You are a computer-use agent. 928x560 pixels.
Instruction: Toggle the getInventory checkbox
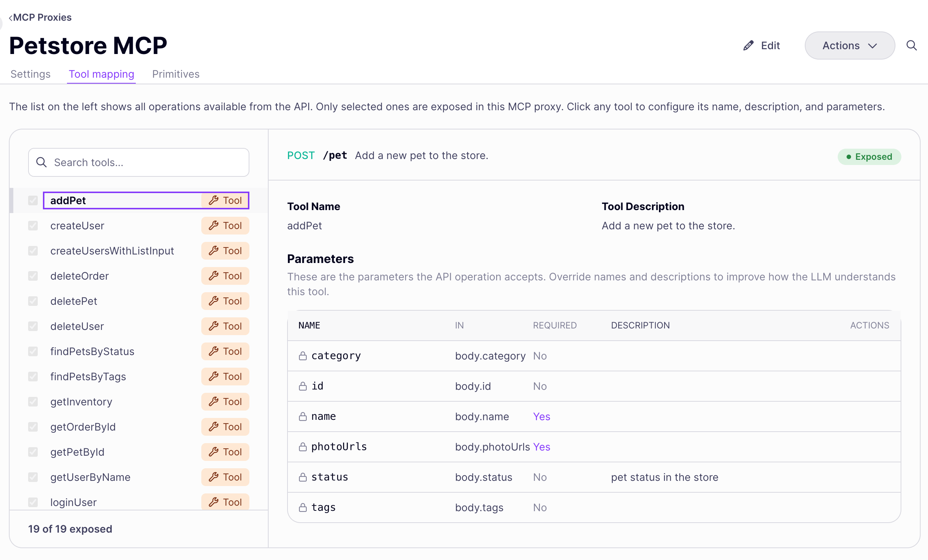point(33,402)
